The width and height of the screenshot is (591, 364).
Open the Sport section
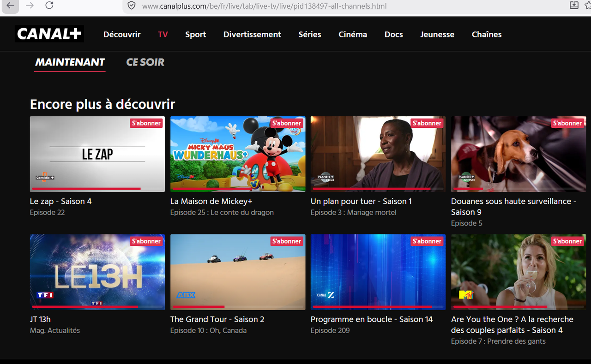pyautogui.click(x=196, y=35)
